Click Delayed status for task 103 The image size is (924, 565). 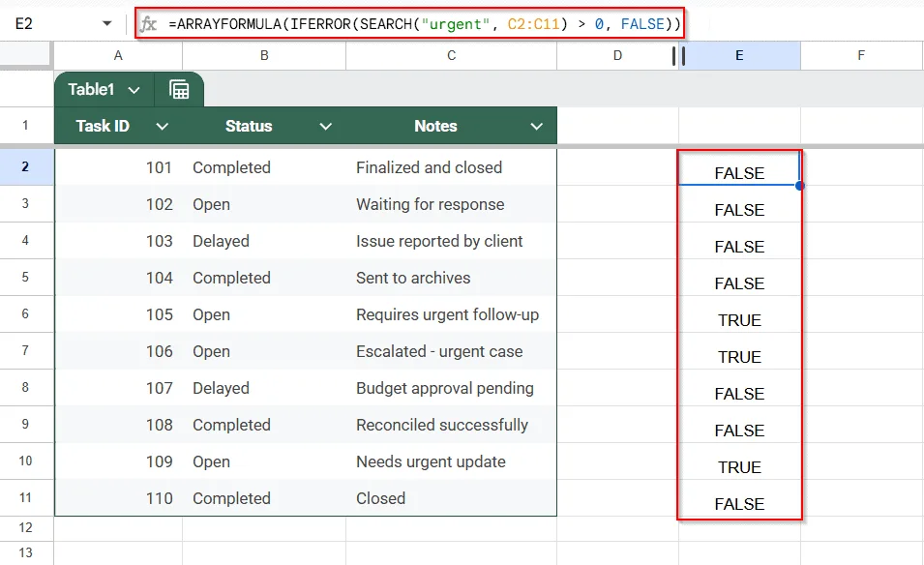click(x=264, y=241)
